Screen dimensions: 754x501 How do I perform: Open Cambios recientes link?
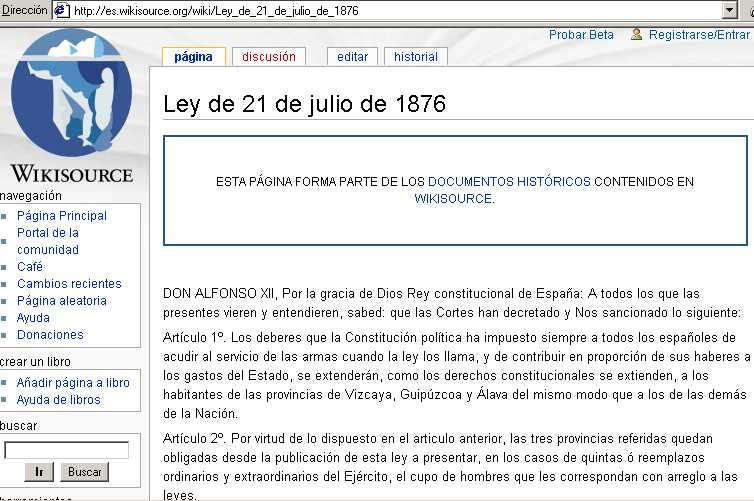pos(69,284)
